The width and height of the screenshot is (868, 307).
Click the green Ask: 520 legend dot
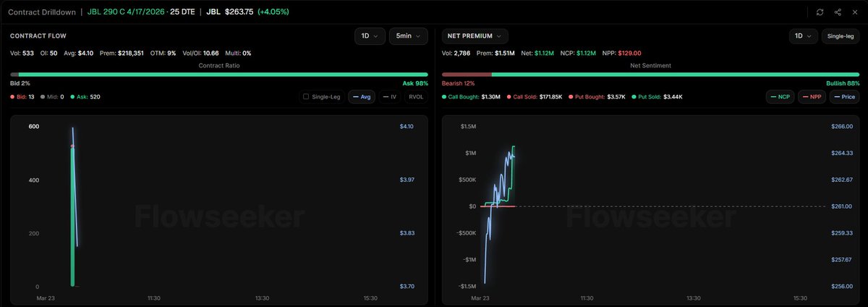click(x=73, y=96)
